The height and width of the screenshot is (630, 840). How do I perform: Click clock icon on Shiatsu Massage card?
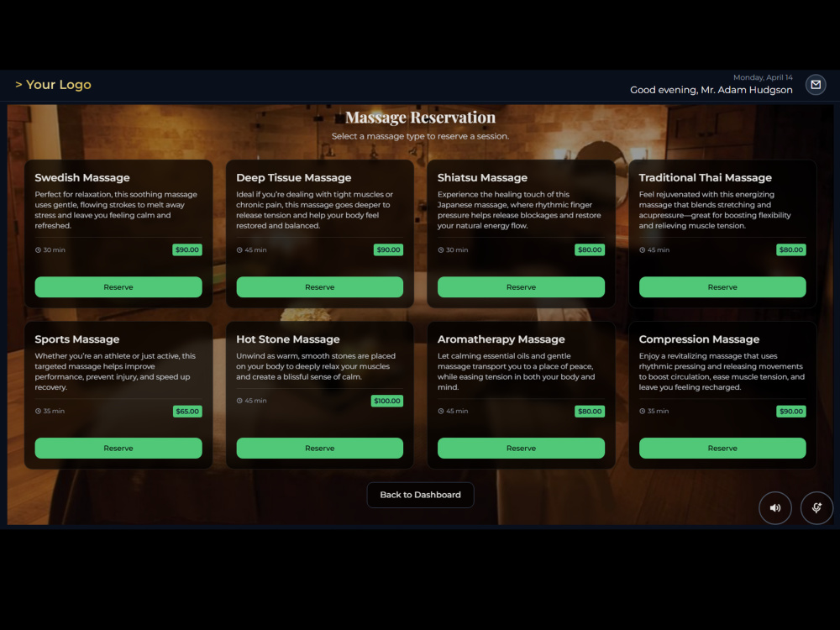441,249
